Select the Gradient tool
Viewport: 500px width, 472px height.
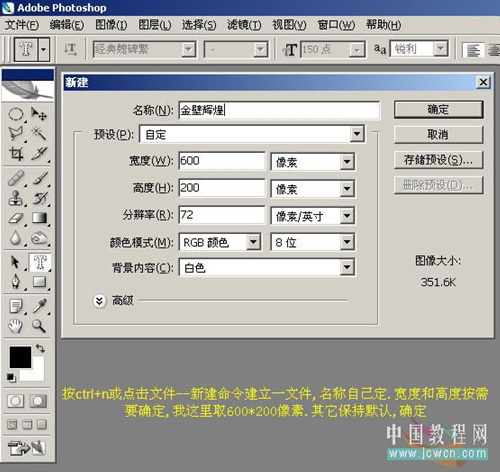tap(39, 218)
